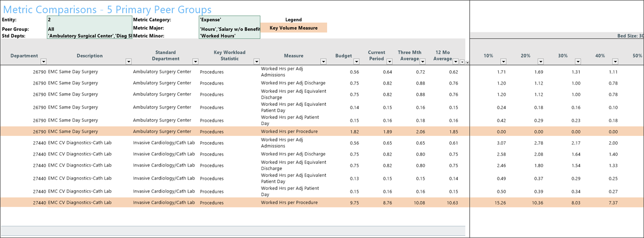Click the Current Period value 8.76
The height and width of the screenshot is (238, 644).
(387, 203)
